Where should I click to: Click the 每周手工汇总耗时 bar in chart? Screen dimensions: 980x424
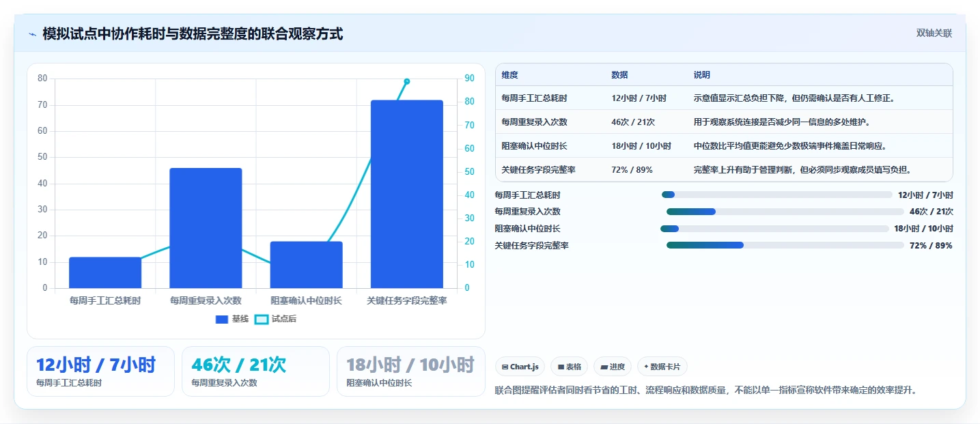(x=105, y=272)
